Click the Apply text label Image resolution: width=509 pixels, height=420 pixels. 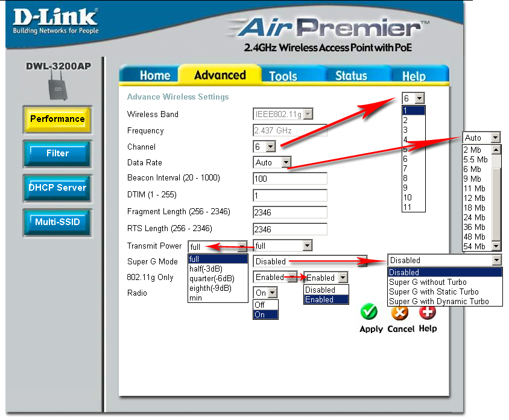(371, 329)
